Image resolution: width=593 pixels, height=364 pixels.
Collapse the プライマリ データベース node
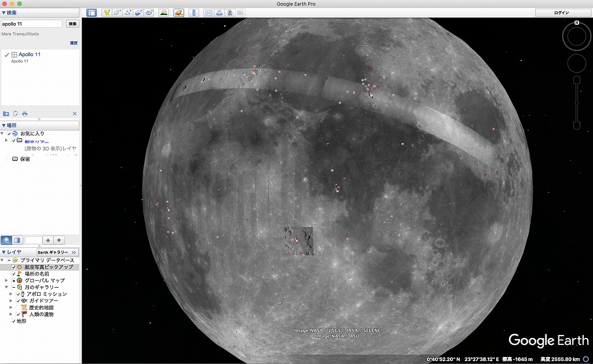click(x=3, y=260)
